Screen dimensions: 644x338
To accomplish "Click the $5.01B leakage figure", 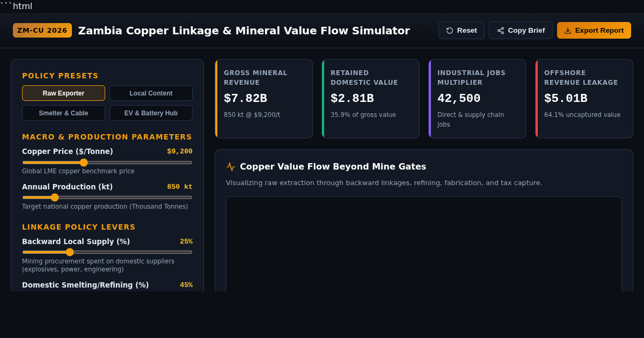I will [566, 99].
